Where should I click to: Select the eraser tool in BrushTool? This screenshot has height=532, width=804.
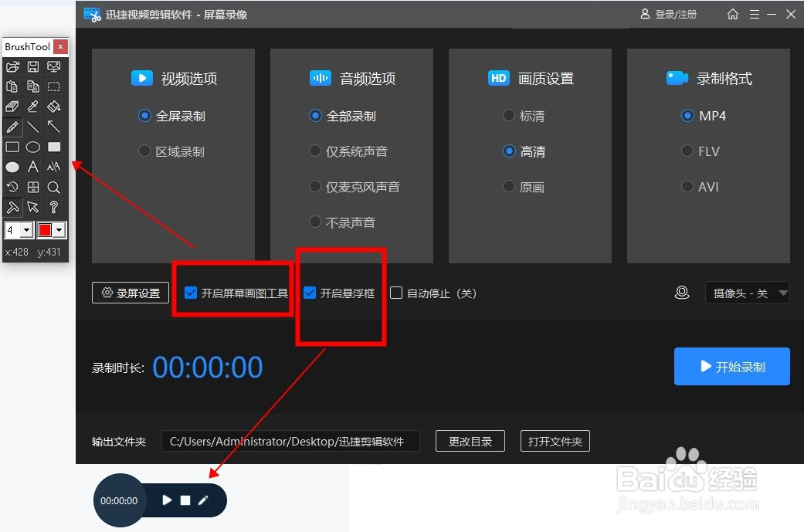point(12,106)
